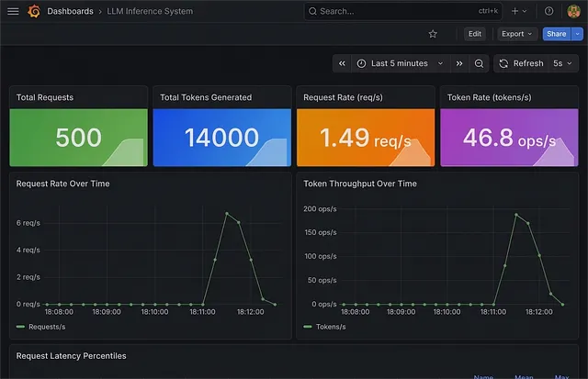Viewport: 588px width, 379px height.
Task: Toggle Tokens/s series in legend
Action: point(327,326)
